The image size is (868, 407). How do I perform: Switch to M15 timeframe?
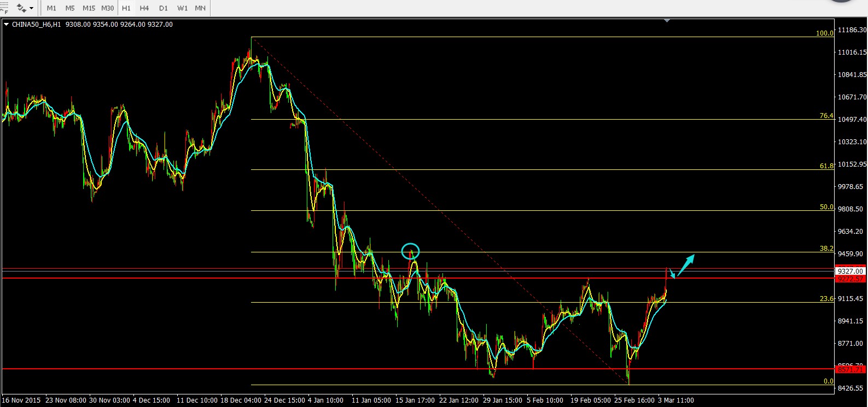(x=89, y=8)
